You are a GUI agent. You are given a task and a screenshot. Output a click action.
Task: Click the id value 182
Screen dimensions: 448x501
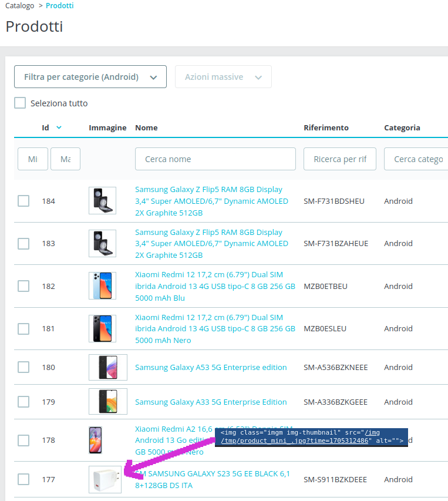(x=49, y=286)
